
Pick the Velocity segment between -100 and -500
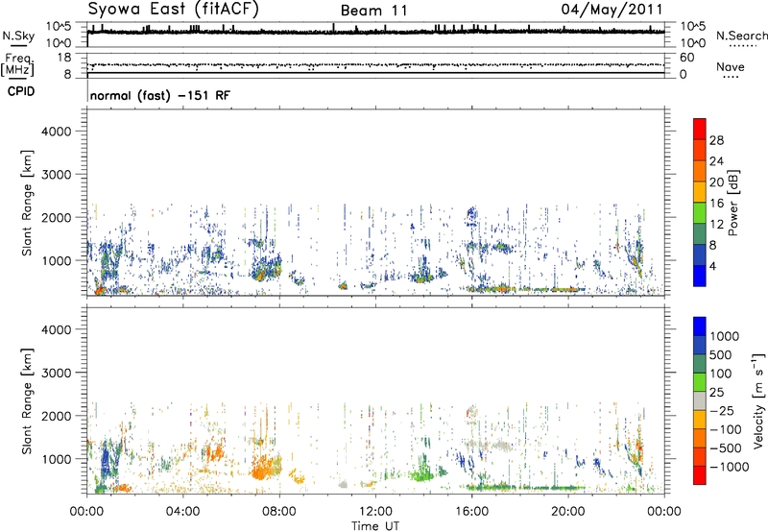pos(700,438)
